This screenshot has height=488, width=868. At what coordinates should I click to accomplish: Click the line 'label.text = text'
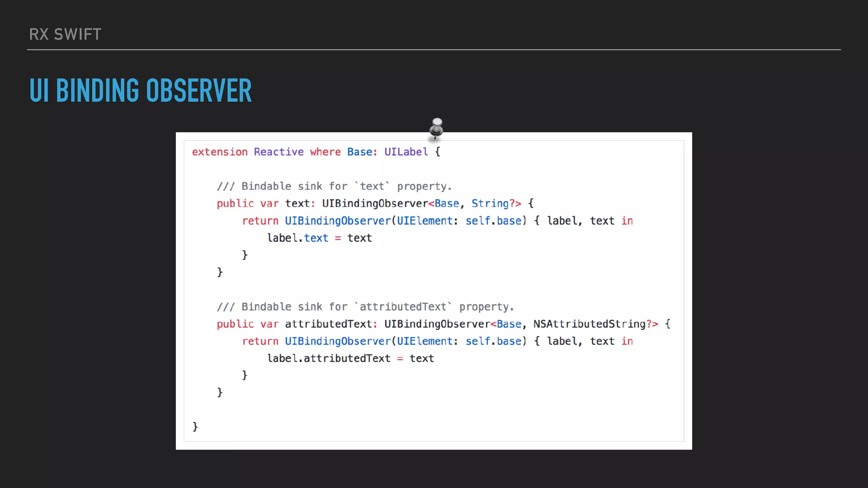click(320, 238)
